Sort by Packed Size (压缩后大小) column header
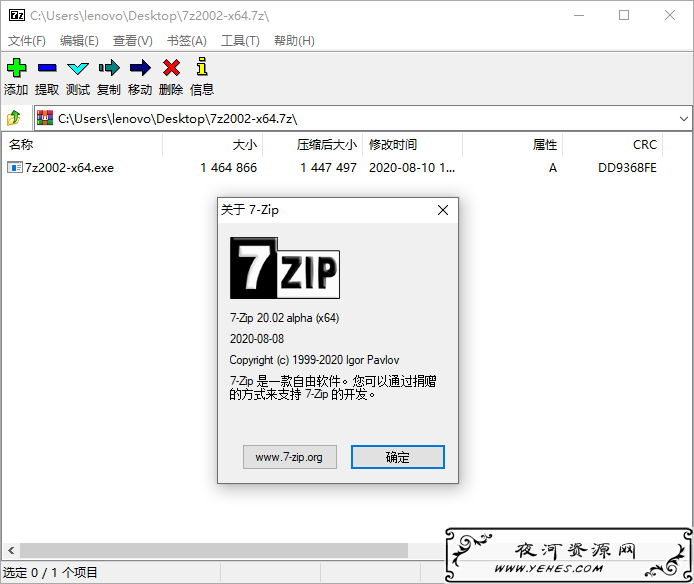694x584 pixels. [x=313, y=144]
